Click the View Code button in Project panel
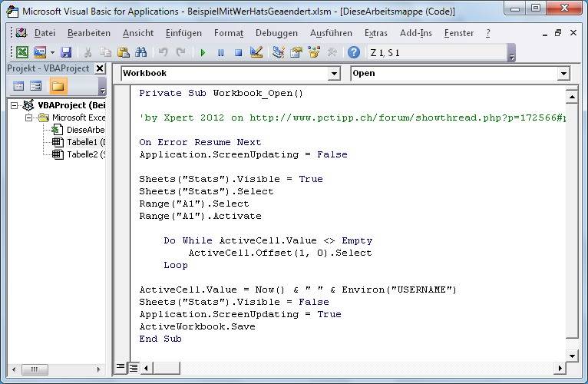The image size is (588, 384). (18, 86)
